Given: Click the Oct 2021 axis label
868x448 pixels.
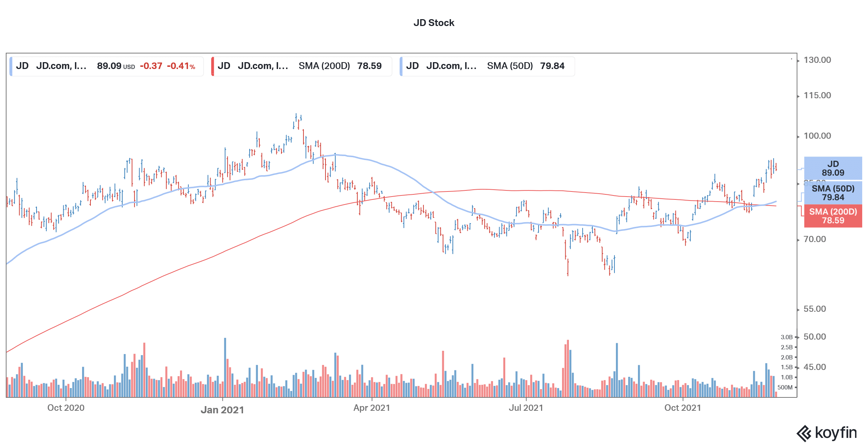Looking at the screenshot, I should point(682,408).
